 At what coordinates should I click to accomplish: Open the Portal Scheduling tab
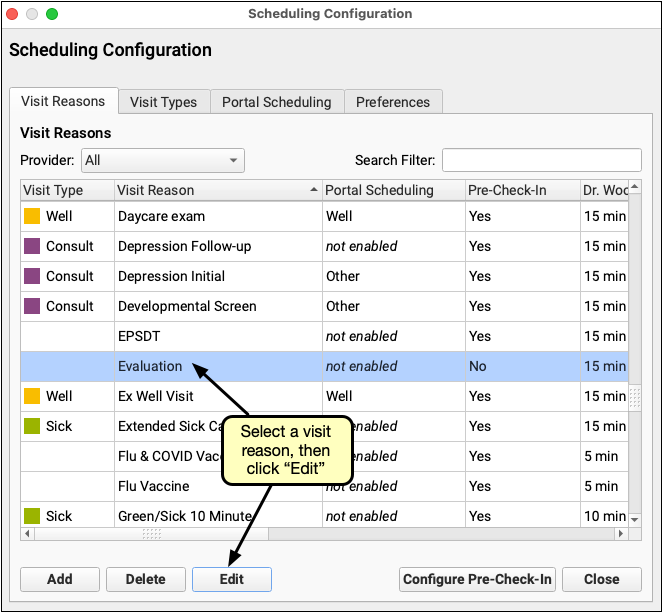tap(276, 102)
